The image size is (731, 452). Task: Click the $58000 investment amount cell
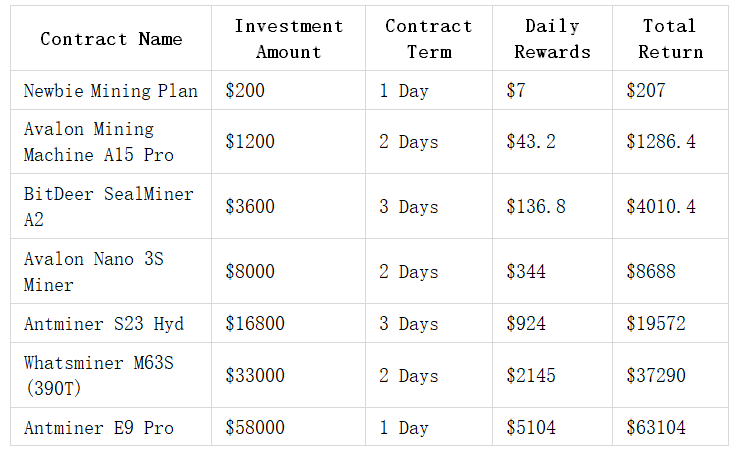255,428
